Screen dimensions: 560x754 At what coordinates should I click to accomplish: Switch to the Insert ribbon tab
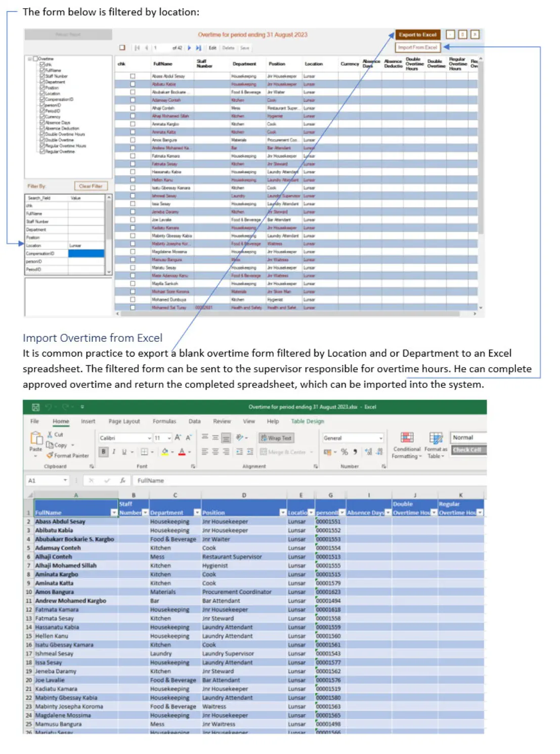(88, 421)
